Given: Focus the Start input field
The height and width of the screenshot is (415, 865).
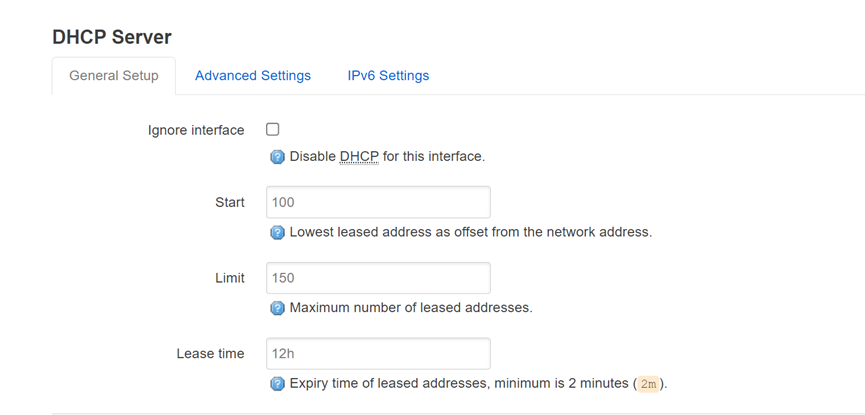Looking at the screenshot, I should pos(378,202).
